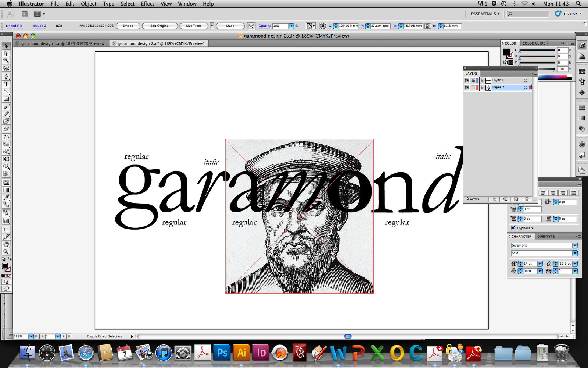Pick the Pencil tool
Screen dimensions: 588x368
point(6,114)
